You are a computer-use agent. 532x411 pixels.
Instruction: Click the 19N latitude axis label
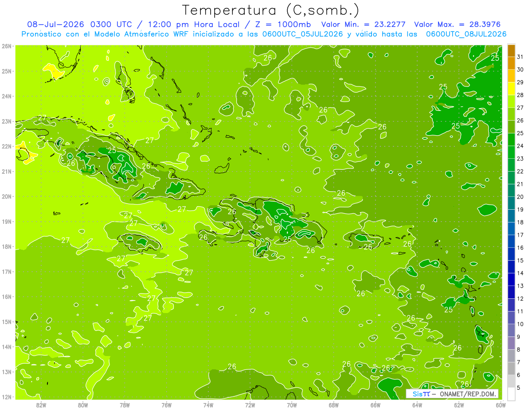(x=7, y=221)
